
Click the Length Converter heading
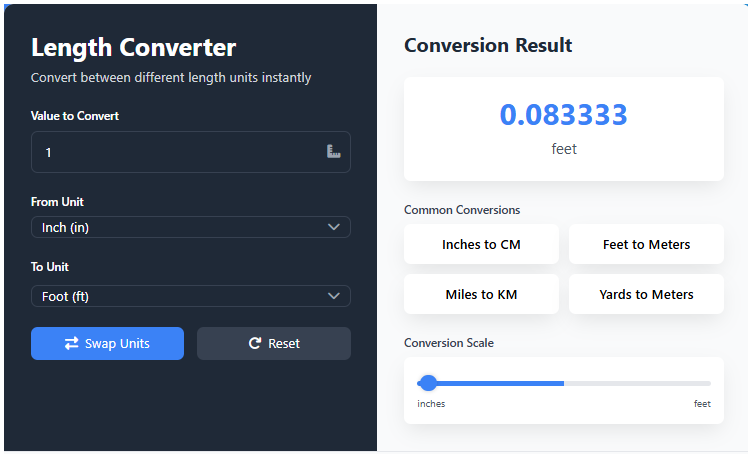pos(134,47)
